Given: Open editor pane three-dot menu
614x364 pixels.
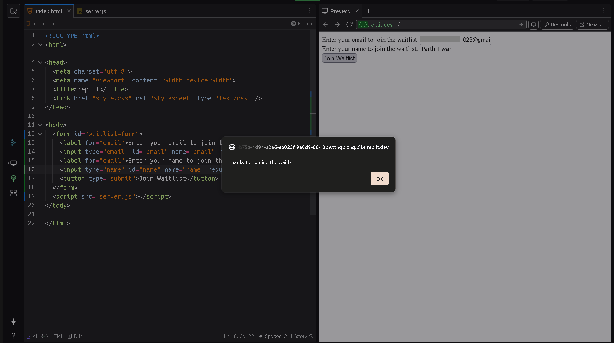Looking at the screenshot, I should pos(309,11).
